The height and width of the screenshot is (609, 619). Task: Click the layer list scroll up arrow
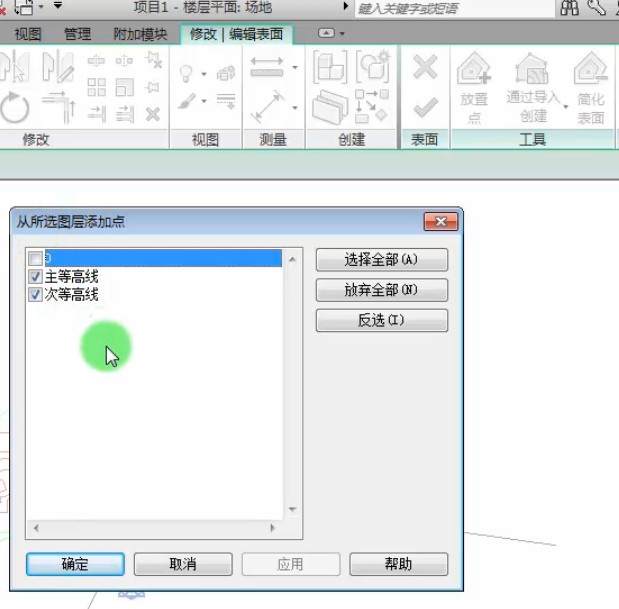coord(292,259)
